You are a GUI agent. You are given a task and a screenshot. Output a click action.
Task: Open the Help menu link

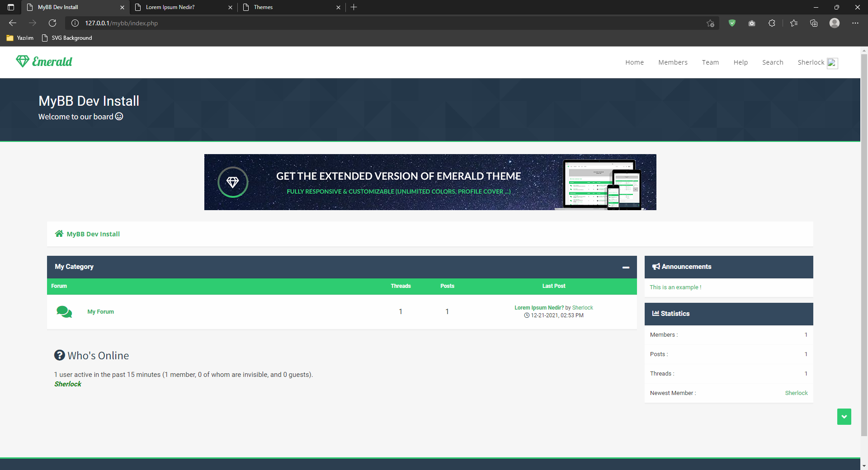click(x=741, y=62)
